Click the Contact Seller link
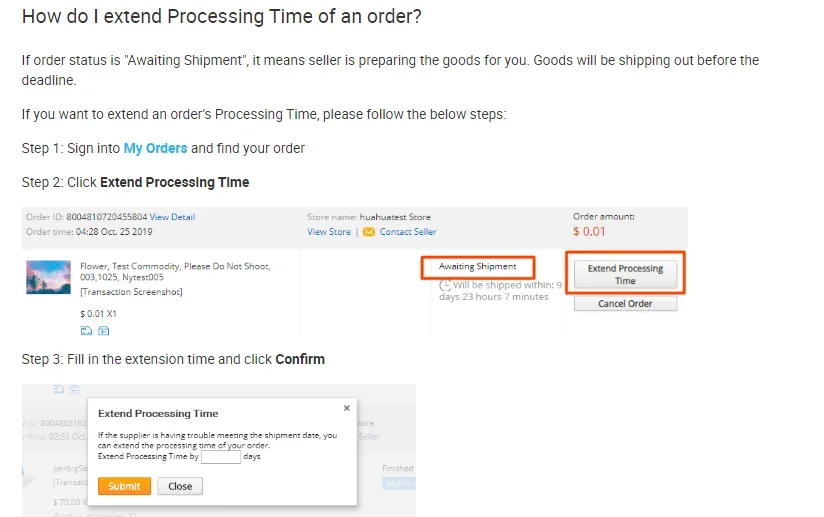 pos(408,232)
